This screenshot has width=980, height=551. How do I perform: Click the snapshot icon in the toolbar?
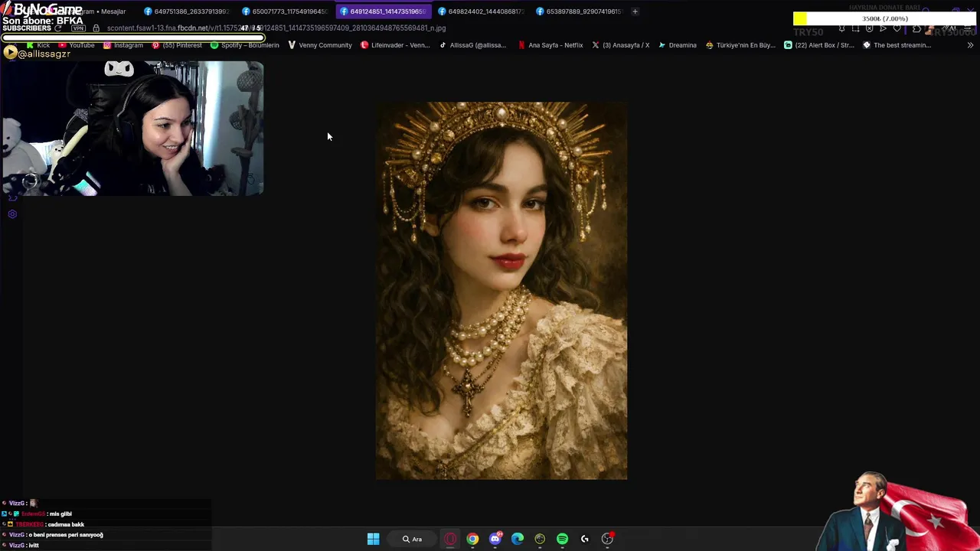click(x=855, y=29)
